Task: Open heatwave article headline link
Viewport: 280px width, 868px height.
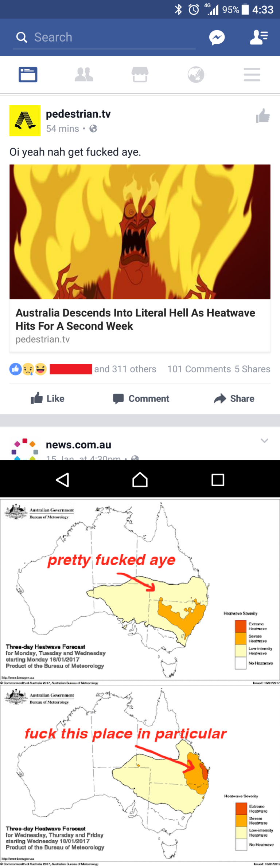Action: 135,319
